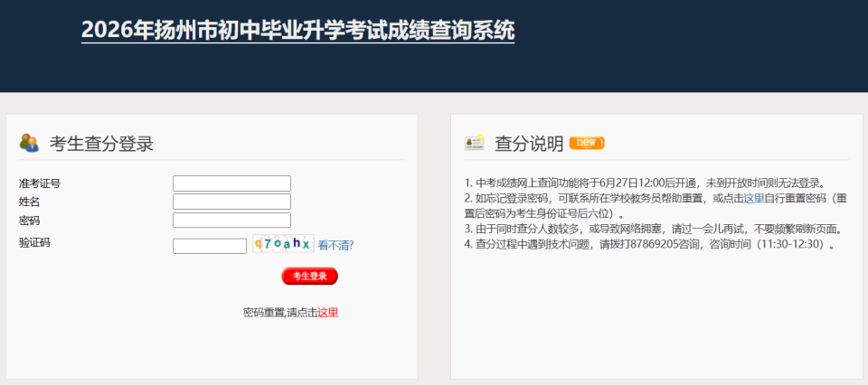Click note 4 with phone 87869205

pos(650,245)
